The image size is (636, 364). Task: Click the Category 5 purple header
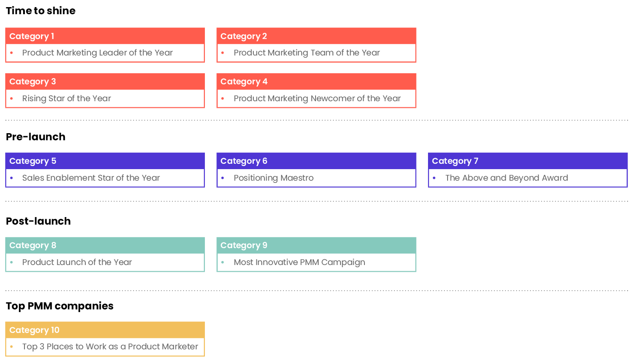click(x=105, y=161)
